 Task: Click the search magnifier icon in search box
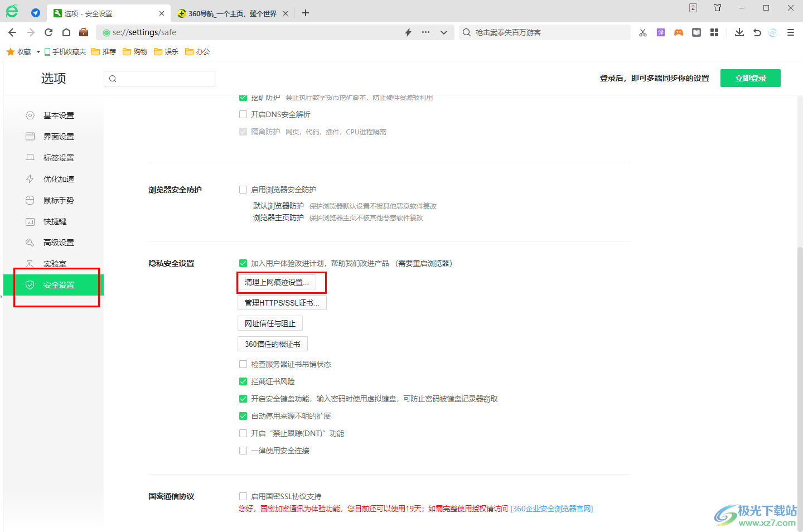[467, 32]
